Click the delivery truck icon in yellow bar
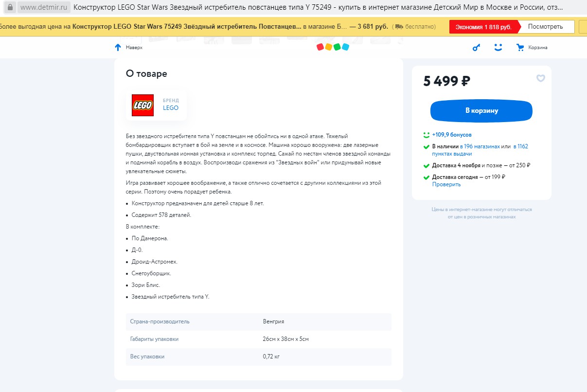 click(399, 27)
